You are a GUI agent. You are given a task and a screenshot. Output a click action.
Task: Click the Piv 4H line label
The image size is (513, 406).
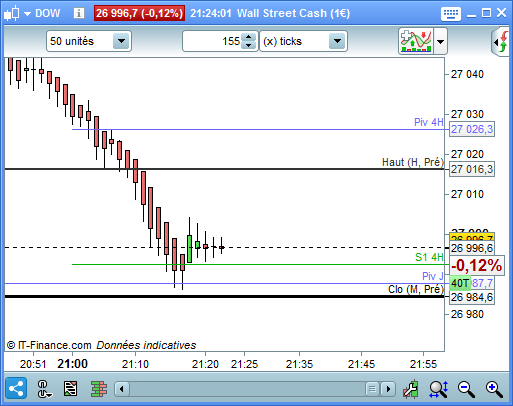click(x=429, y=122)
